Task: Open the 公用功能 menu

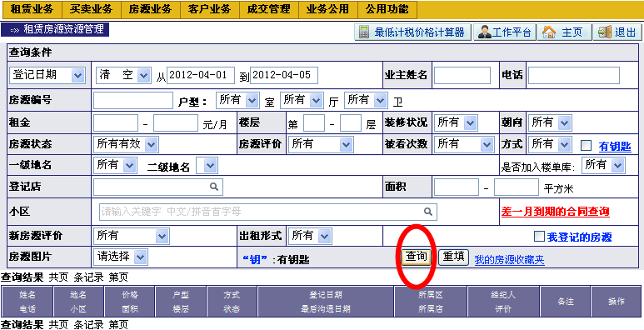Action: 387,9
